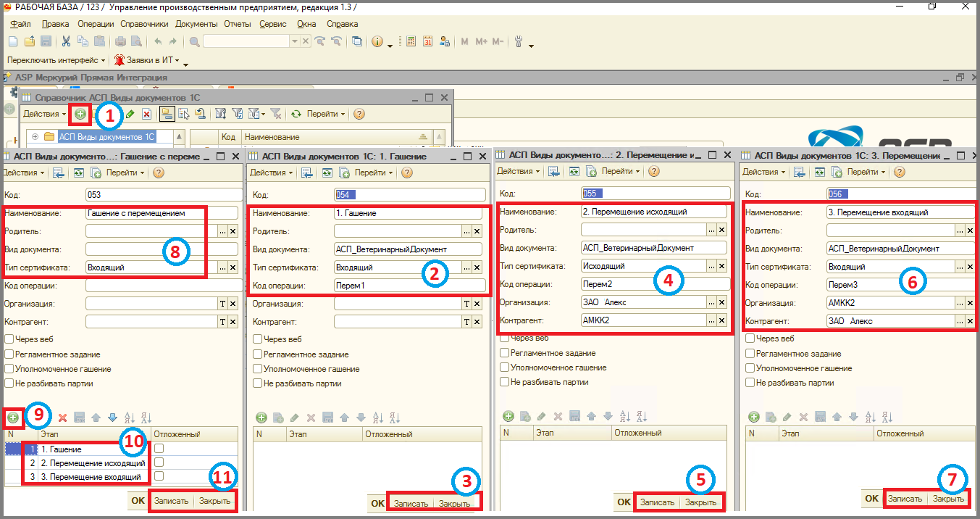Click OK in Гашение с перемещением window
The width and height of the screenshot is (980, 519).
coord(138,500)
